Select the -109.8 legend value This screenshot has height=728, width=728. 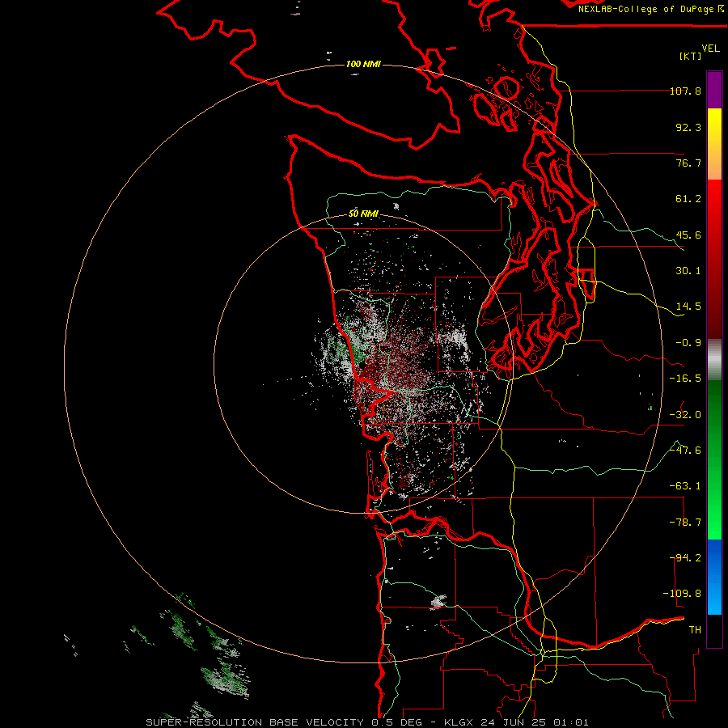click(x=682, y=594)
